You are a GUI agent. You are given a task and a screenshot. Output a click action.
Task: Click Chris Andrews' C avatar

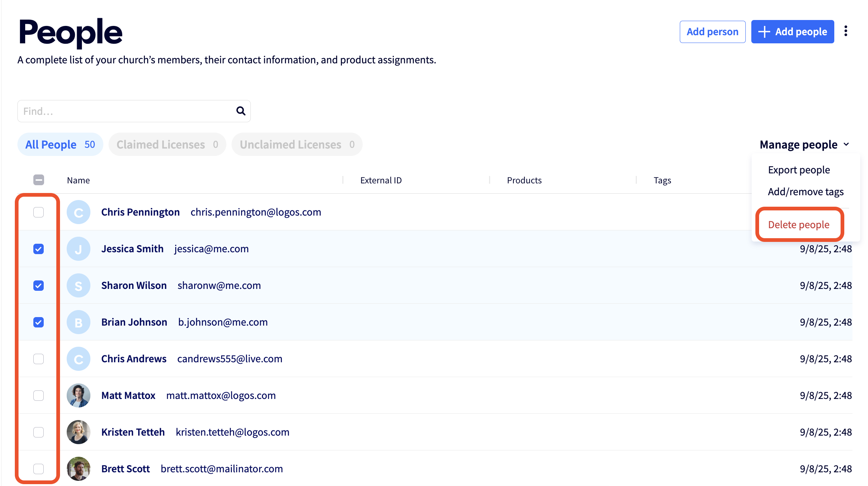point(79,359)
